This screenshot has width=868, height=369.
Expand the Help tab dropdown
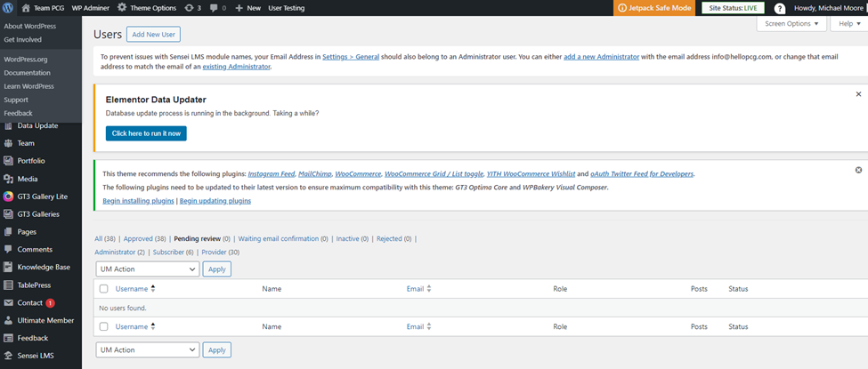[847, 24]
